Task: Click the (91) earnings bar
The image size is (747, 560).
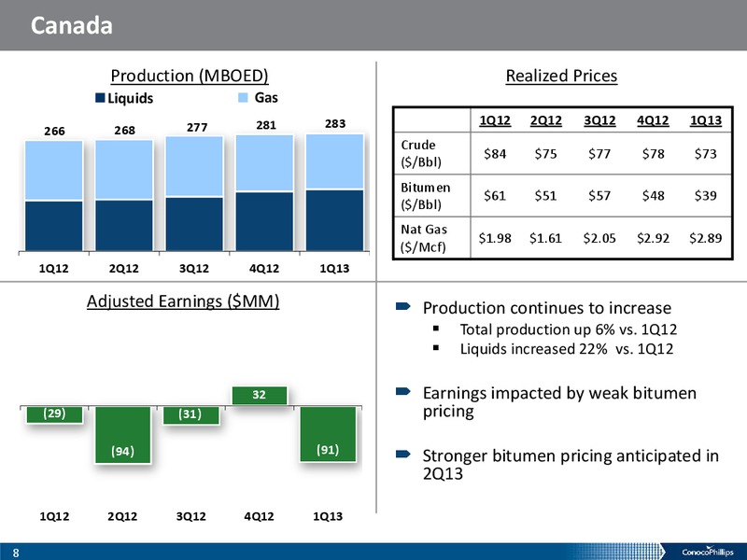Action: (328, 434)
